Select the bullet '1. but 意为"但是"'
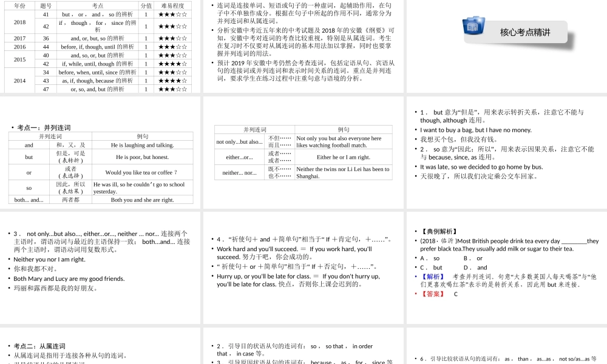 (x=502, y=116)
